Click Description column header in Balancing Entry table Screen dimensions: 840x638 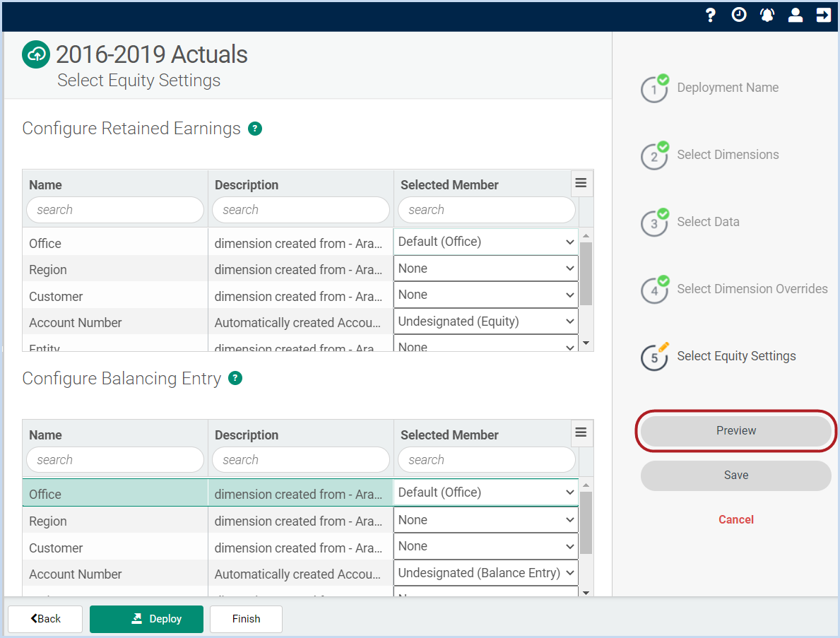click(x=247, y=435)
